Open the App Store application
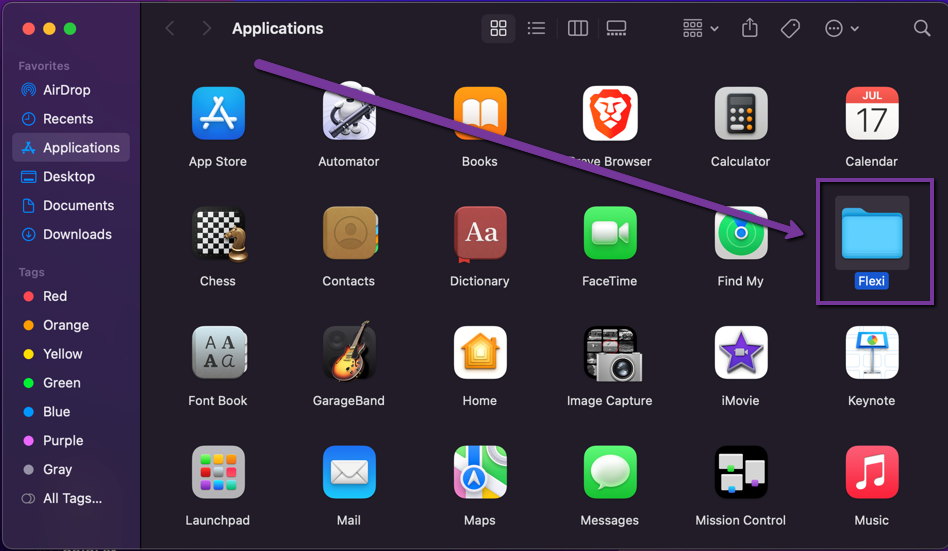The image size is (948, 551). point(218,114)
